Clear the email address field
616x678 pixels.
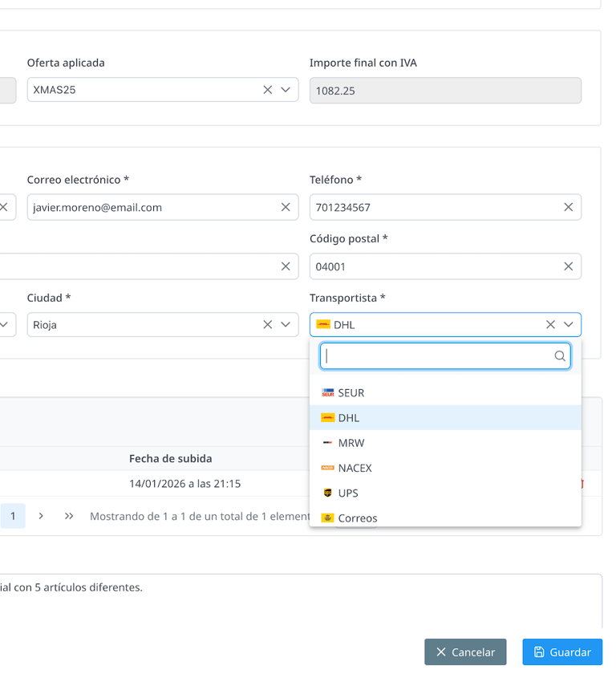286,207
